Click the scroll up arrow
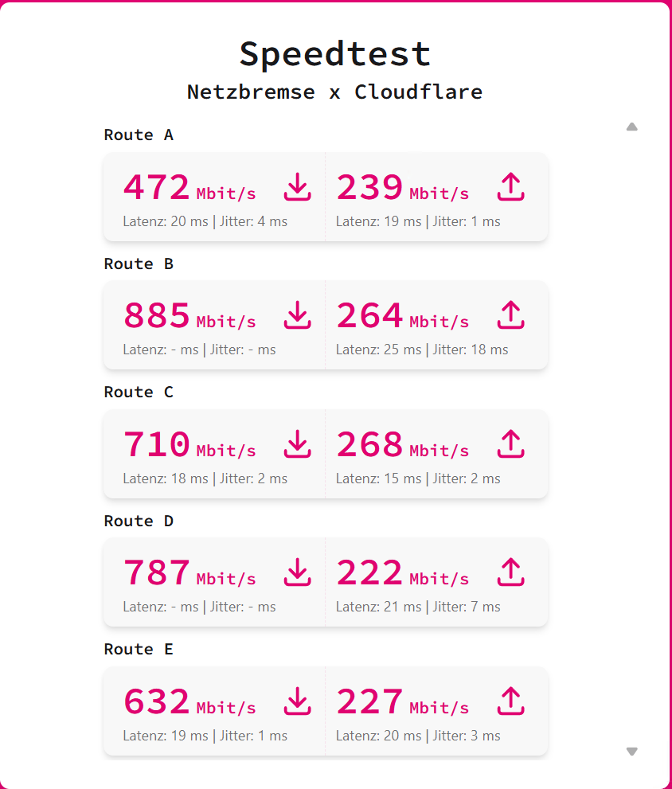 pyautogui.click(x=631, y=127)
